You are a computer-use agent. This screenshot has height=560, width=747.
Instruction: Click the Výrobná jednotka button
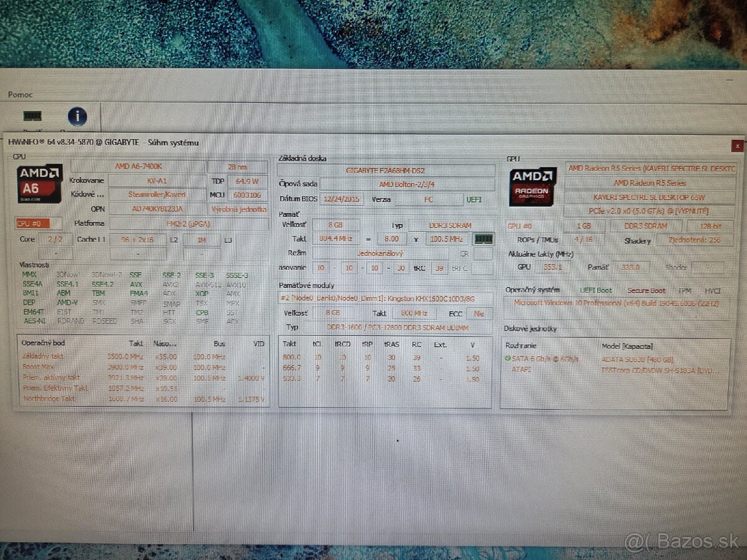click(238, 209)
